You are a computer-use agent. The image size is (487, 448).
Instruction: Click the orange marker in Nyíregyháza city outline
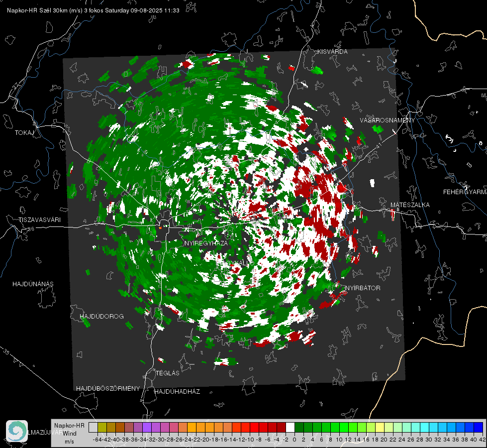point(160,228)
